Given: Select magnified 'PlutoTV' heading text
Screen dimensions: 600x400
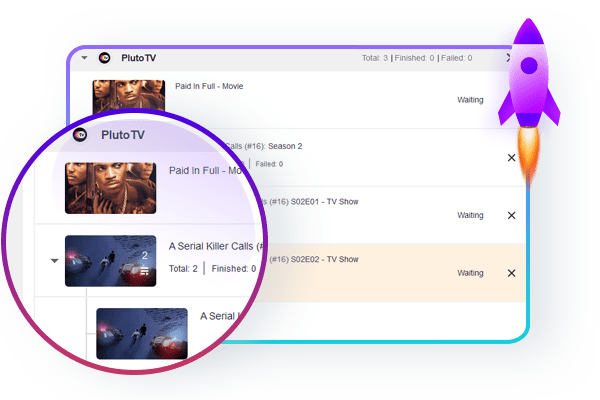Looking at the screenshot, I should tap(123, 135).
